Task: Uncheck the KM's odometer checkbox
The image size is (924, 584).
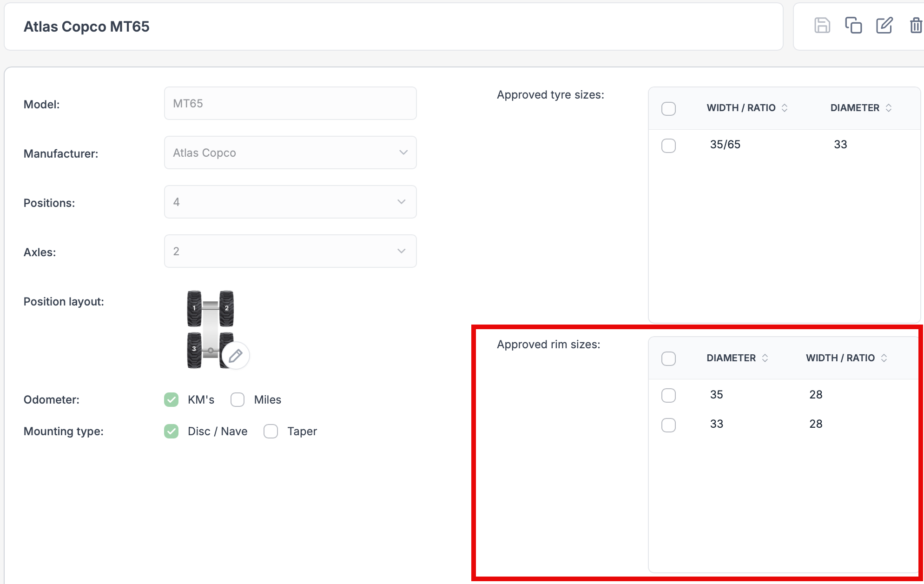Action: point(172,400)
